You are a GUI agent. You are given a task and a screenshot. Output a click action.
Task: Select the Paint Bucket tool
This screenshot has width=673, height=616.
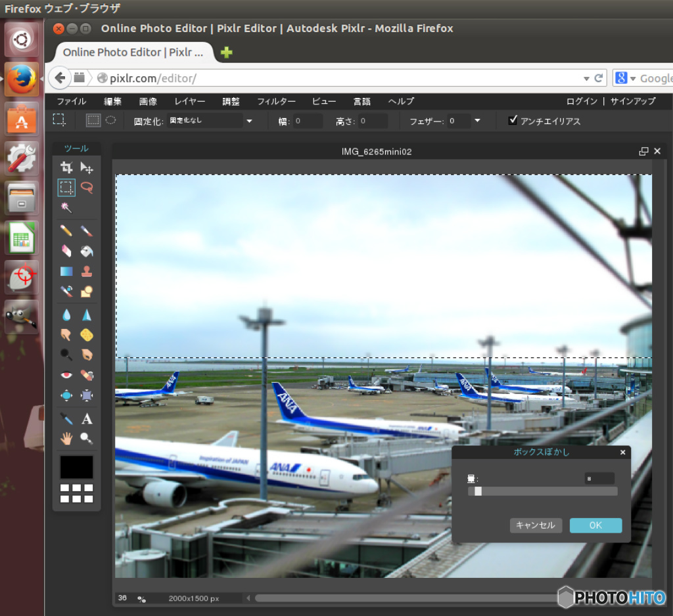(x=87, y=251)
